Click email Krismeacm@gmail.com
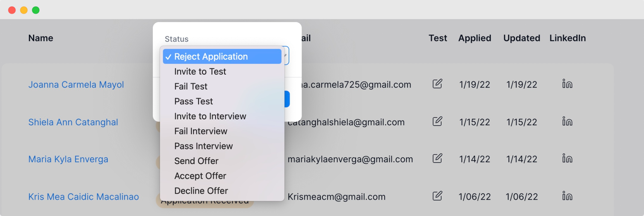The image size is (644, 216). (x=336, y=197)
